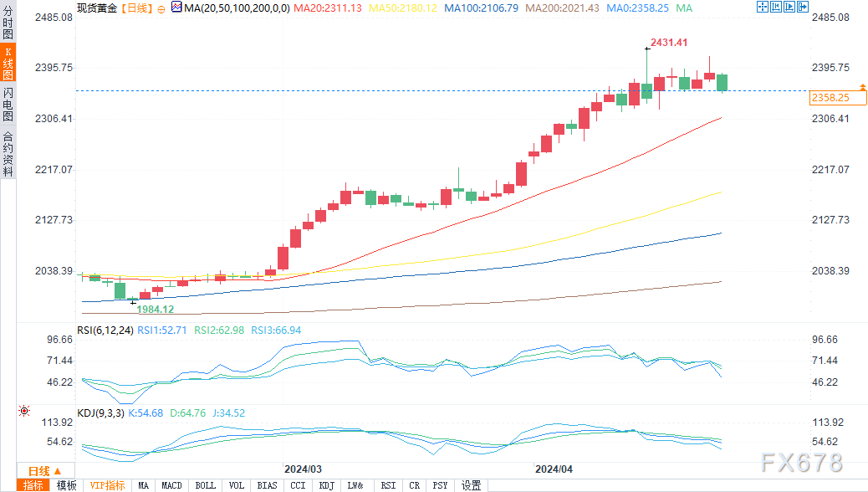Select the 合约资料 sidebar tab
Image resolution: width=868 pixels, height=492 pixels.
tap(8, 154)
